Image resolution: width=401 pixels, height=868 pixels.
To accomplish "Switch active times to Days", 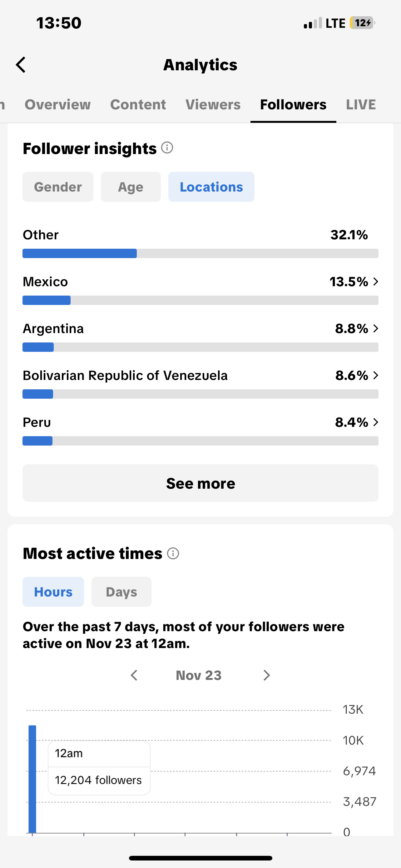I will 121,592.
